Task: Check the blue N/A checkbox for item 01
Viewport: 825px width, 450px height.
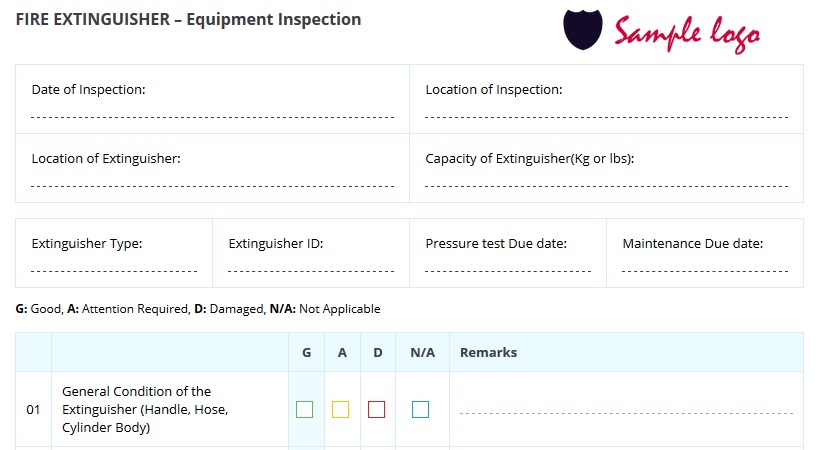Action: 420,409
